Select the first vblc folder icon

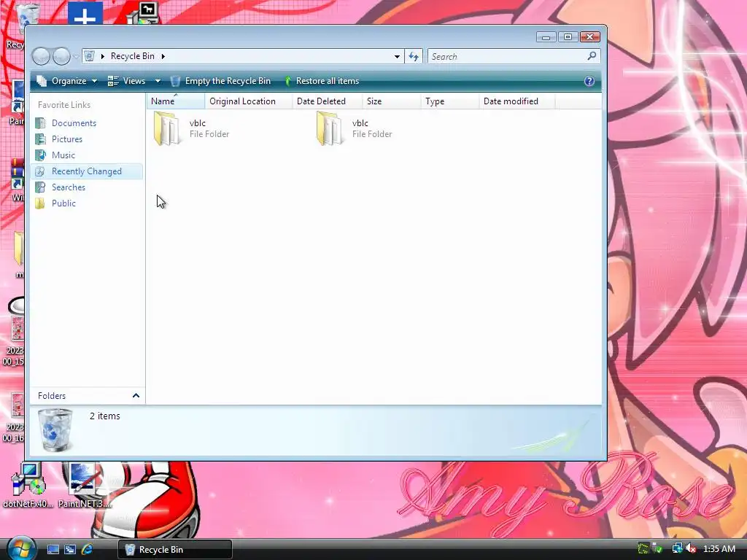coord(167,128)
